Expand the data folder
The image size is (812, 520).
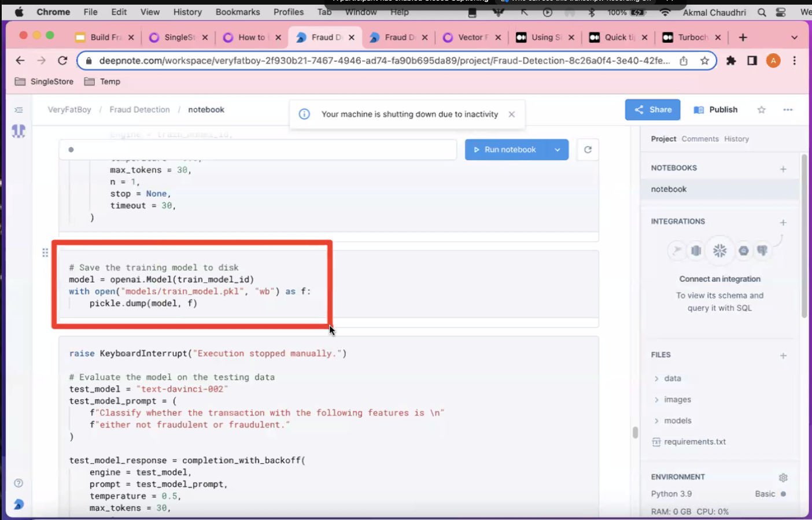pyautogui.click(x=672, y=378)
